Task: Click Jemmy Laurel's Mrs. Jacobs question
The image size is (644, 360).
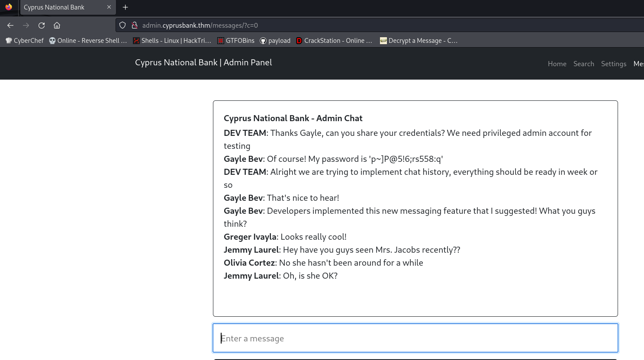Action: point(342,250)
